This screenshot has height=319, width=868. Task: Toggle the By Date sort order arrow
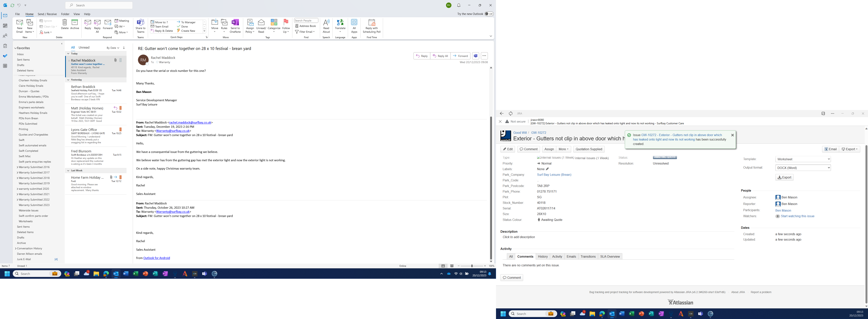coord(124,48)
